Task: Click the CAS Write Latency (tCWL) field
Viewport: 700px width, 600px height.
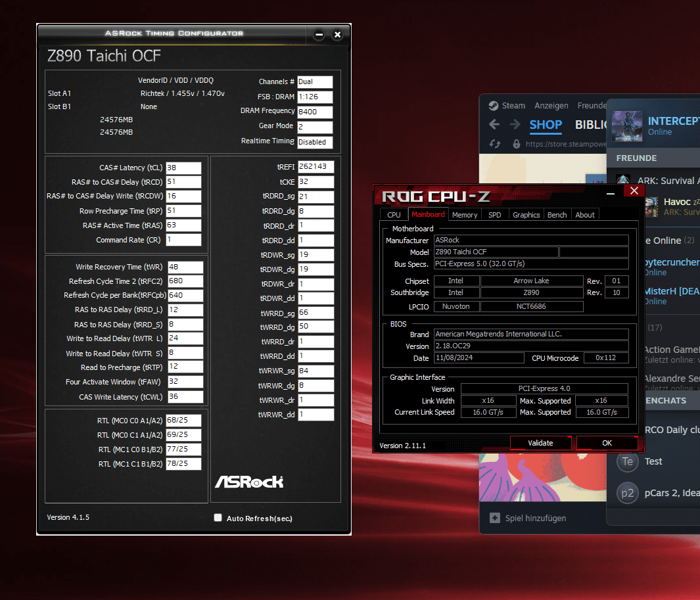Action: coord(185,397)
